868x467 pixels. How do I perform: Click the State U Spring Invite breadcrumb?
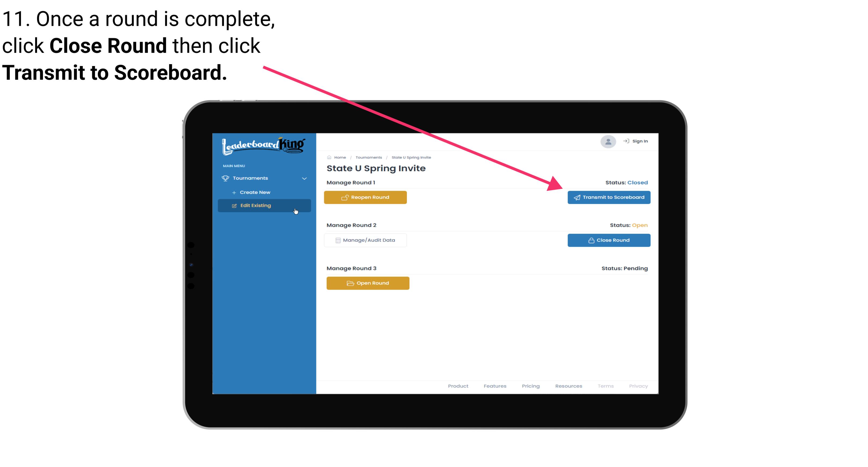pos(411,157)
